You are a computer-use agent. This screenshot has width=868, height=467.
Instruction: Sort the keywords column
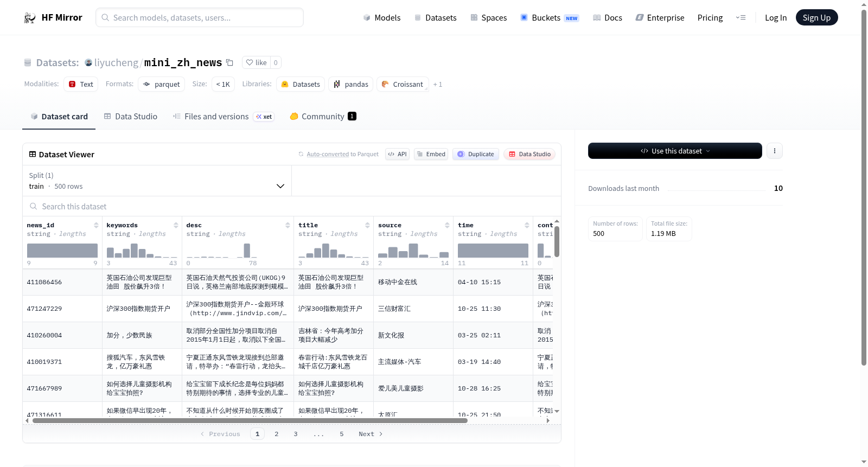[x=176, y=225]
